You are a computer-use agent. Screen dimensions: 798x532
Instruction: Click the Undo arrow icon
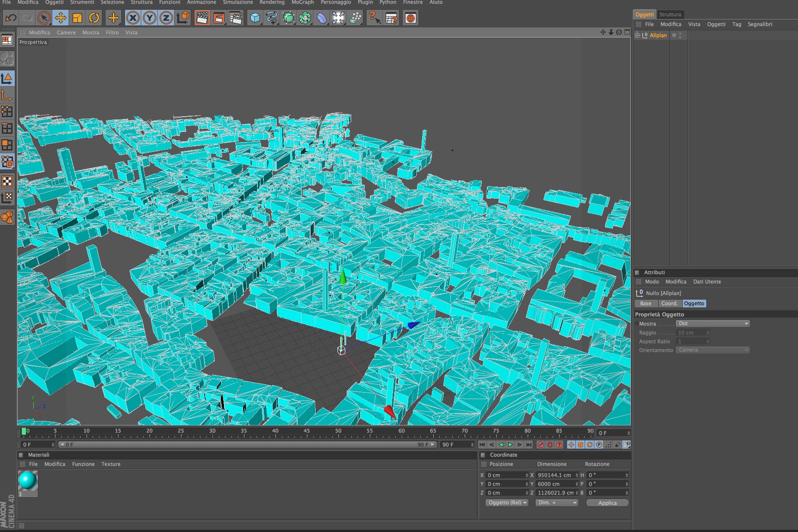[x=11, y=18]
